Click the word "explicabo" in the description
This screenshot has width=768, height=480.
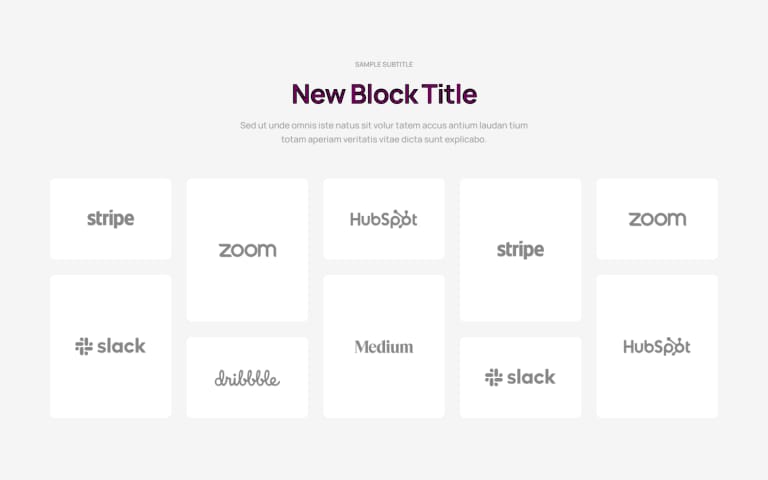tap(464, 140)
